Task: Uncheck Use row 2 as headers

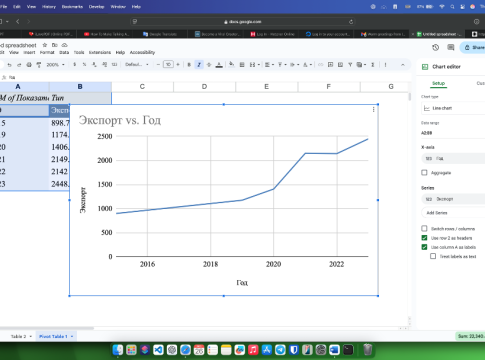Action: pos(424,238)
